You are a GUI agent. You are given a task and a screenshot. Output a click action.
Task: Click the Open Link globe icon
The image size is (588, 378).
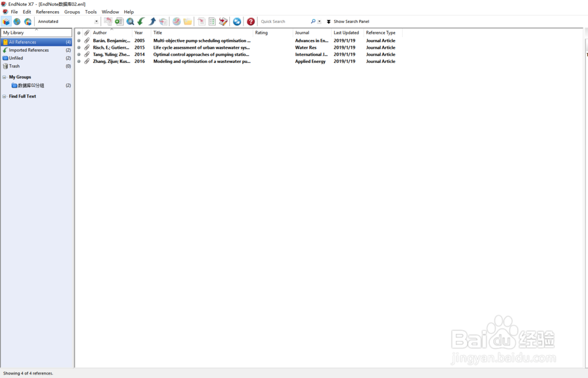pyautogui.click(x=176, y=21)
